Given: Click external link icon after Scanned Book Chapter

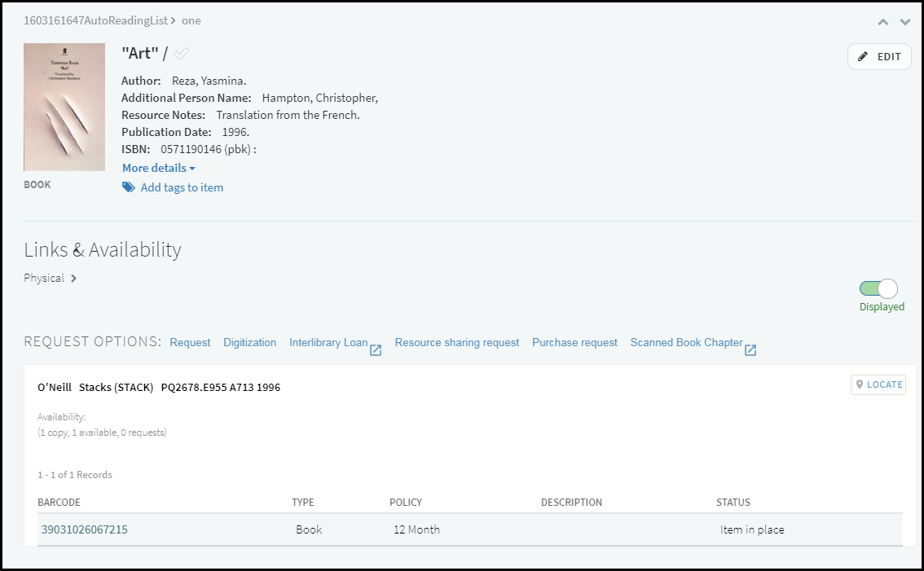Looking at the screenshot, I should [750, 350].
